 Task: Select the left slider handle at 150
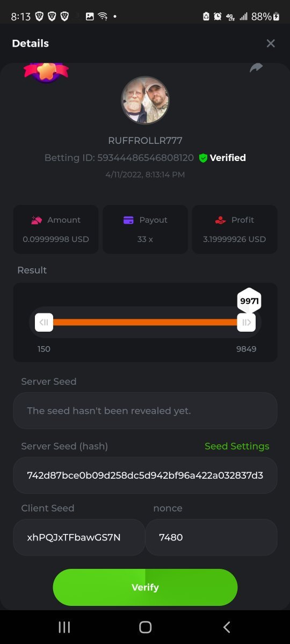coord(44,322)
